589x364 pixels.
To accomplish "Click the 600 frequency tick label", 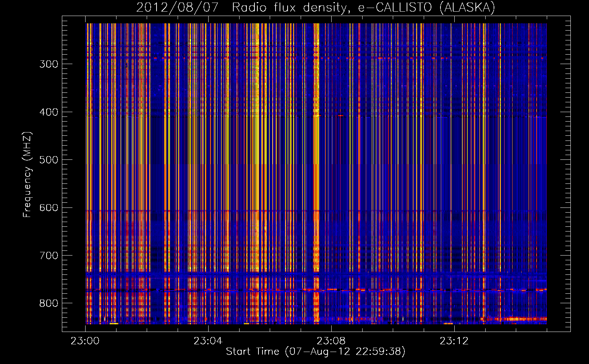I will (49, 208).
